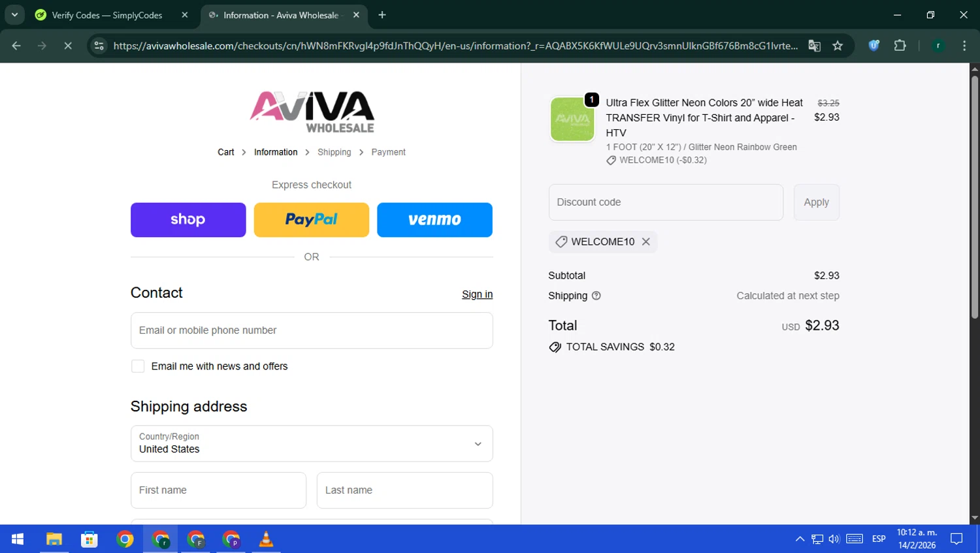Viewport: 980px width, 553px height.
Task: Select the Information breadcrumb step
Action: pyautogui.click(x=276, y=152)
